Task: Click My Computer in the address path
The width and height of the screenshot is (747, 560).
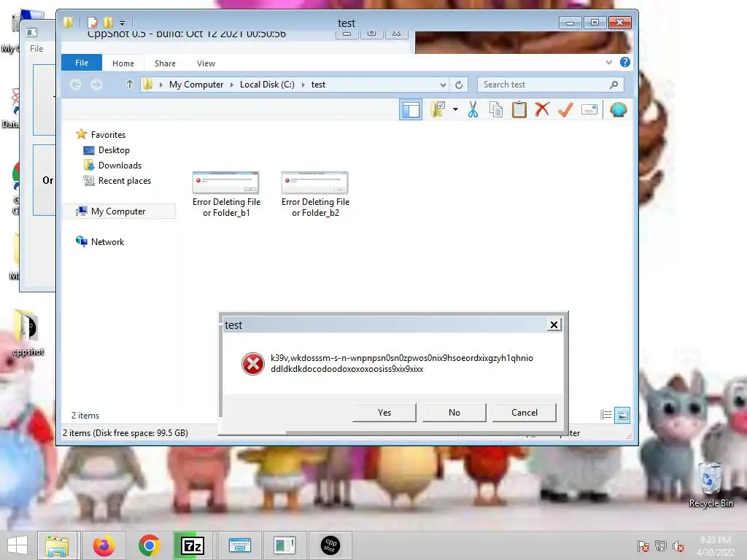Action: coord(196,85)
